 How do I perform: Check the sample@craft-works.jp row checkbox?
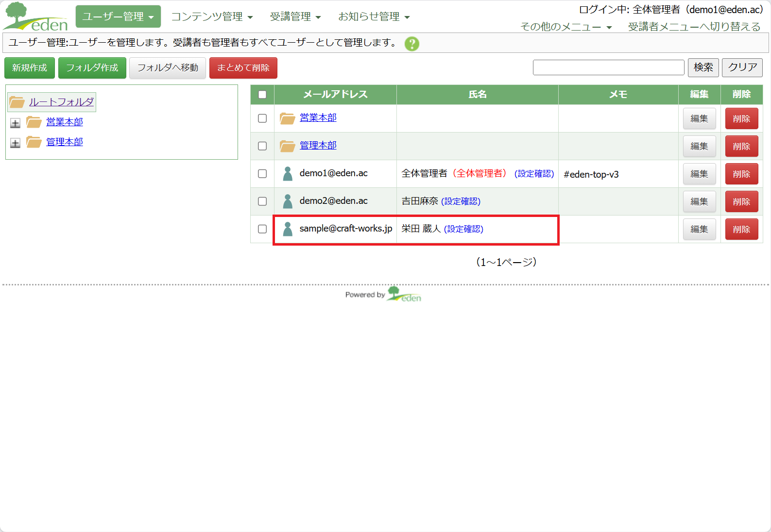point(262,229)
